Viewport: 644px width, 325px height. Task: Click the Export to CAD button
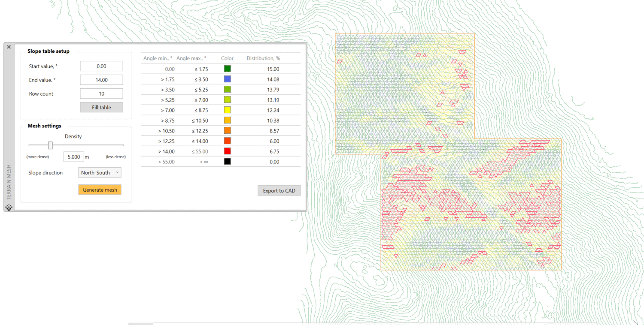click(279, 190)
